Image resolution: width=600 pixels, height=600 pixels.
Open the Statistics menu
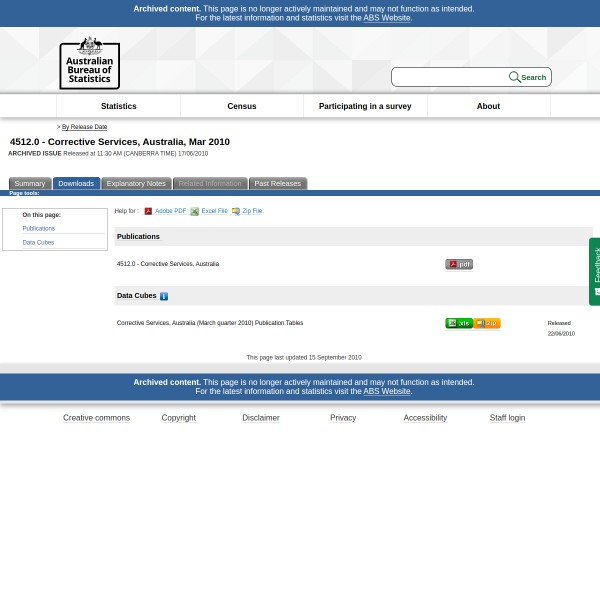point(118,106)
